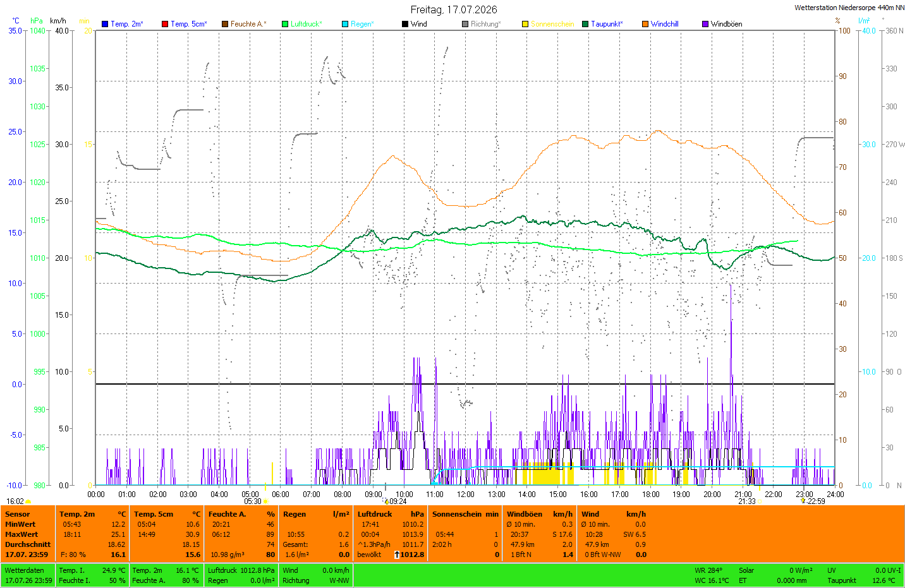This screenshot has width=905, height=588.
Task: Click the moonset marker at 22:59
Action: [803, 501]
